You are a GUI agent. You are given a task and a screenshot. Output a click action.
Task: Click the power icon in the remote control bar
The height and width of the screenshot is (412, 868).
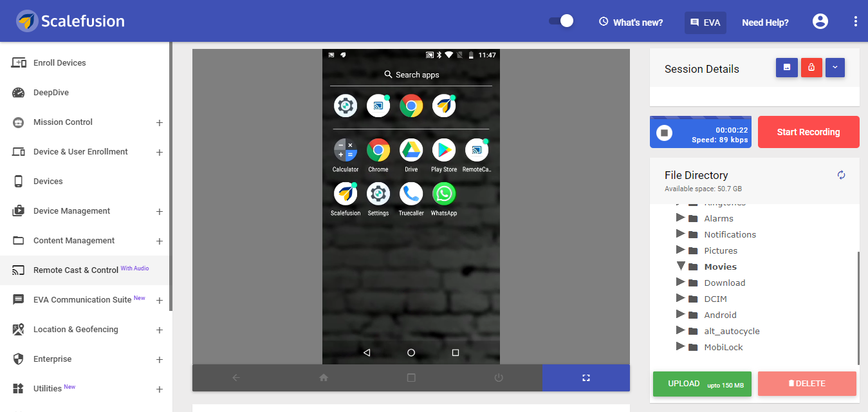(499, 378)
